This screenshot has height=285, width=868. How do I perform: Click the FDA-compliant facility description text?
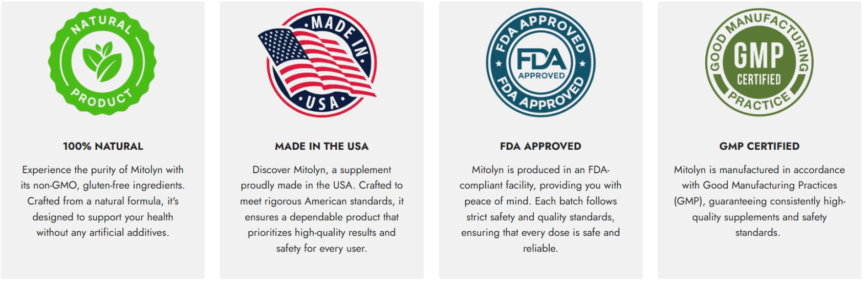pos(540,209)
